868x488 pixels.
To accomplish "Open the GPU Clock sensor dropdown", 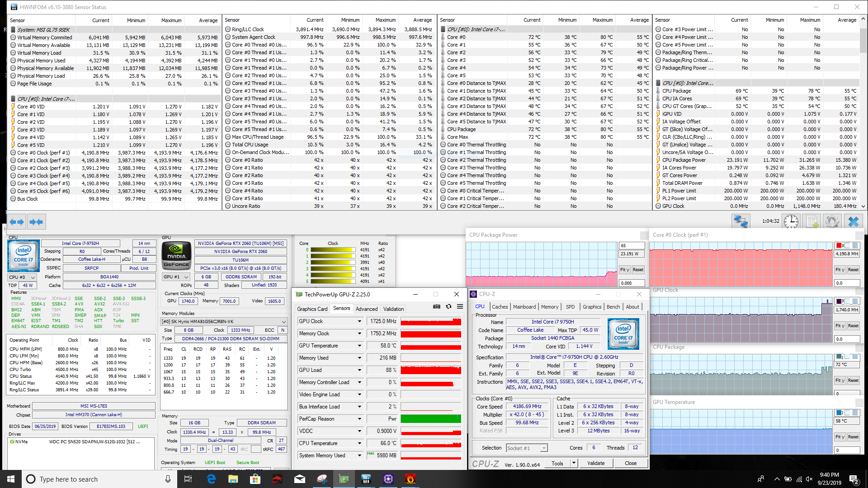I will [x=359, y=321].
